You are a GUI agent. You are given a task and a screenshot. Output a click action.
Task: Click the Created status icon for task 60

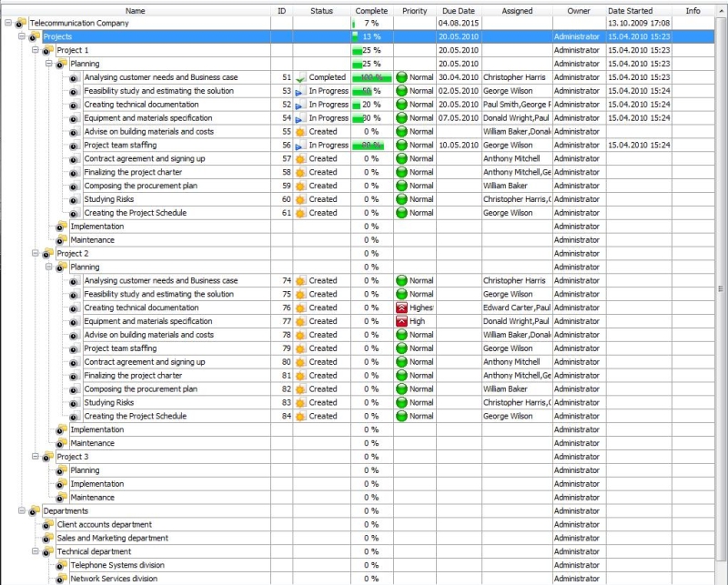click(x=299, y=199)
